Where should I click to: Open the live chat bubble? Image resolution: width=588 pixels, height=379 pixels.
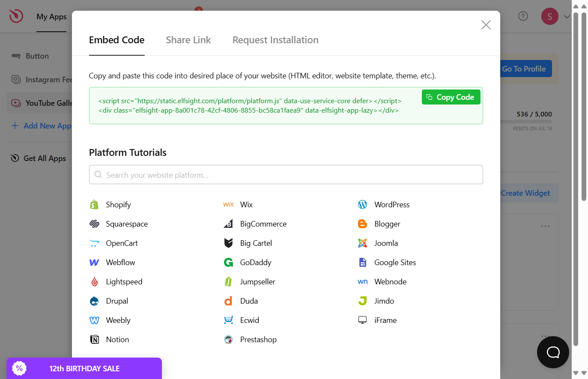click(x=553, y=352)
